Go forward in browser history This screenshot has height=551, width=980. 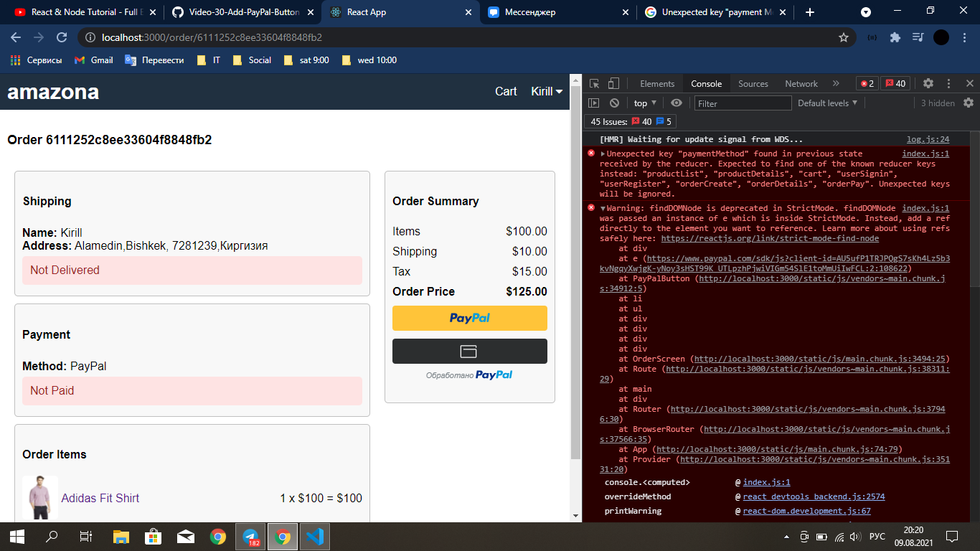39,37
